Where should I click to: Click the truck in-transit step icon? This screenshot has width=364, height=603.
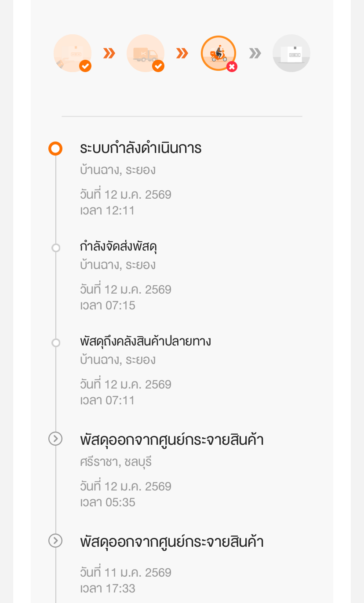[x=145, y=53]
